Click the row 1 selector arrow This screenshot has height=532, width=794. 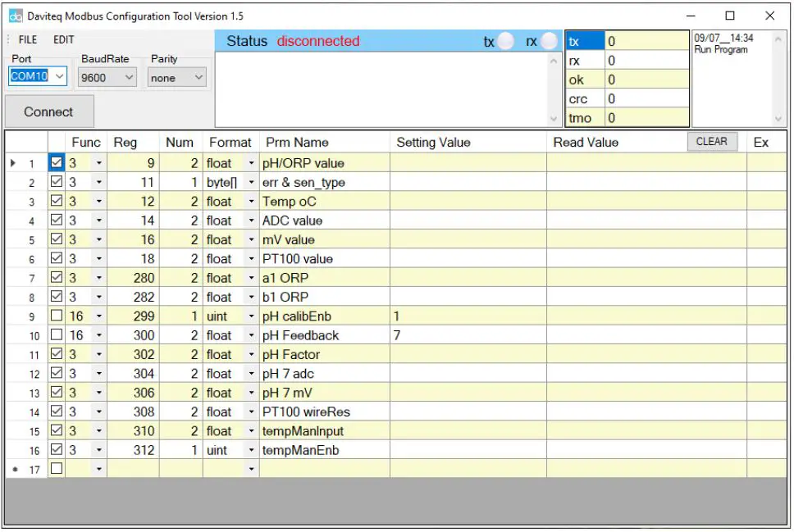[13, 163]
